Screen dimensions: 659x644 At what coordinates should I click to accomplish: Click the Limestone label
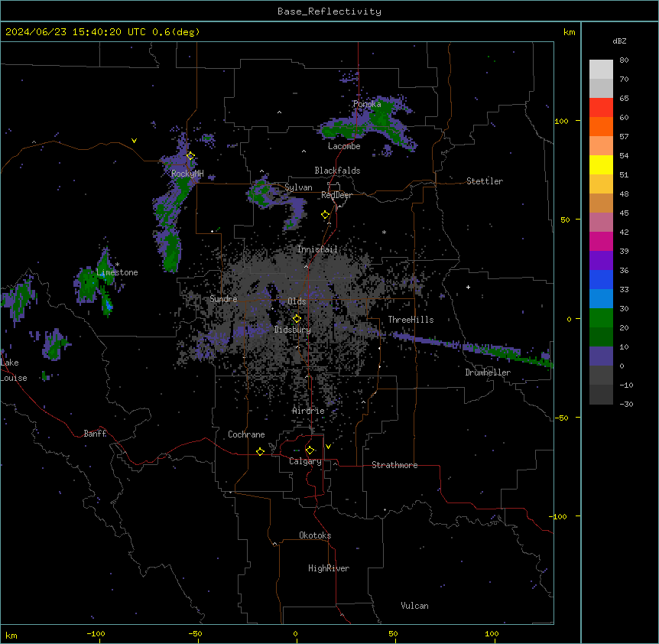[117, 272]
